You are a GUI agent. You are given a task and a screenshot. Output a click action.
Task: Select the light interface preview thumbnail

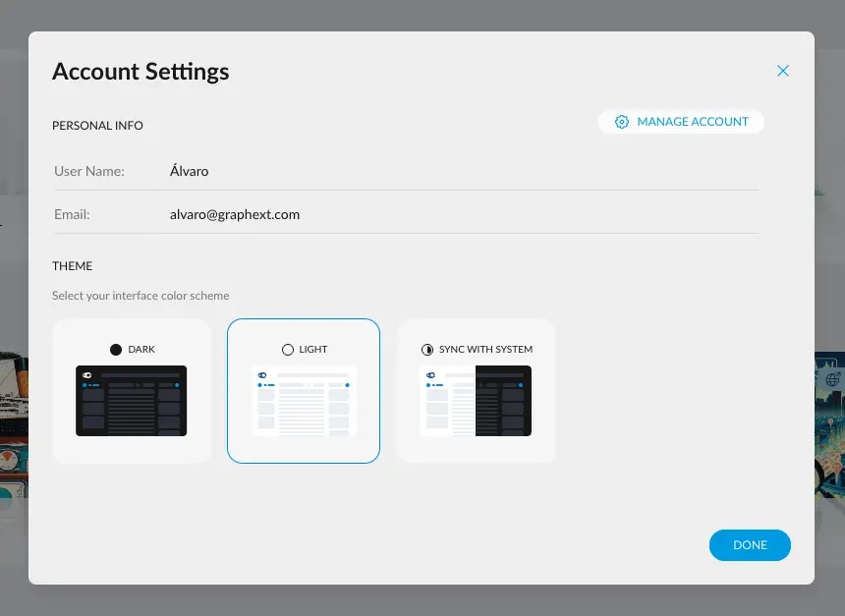click(x=303, y=401)
